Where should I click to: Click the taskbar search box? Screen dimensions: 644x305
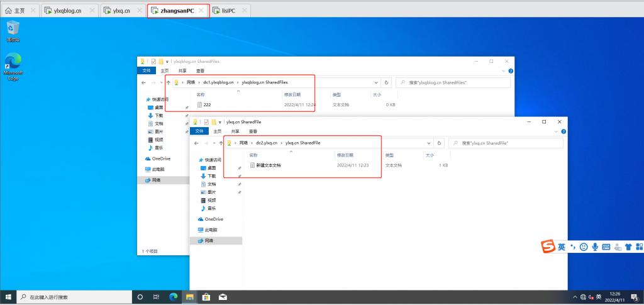[x=74, y=297]
